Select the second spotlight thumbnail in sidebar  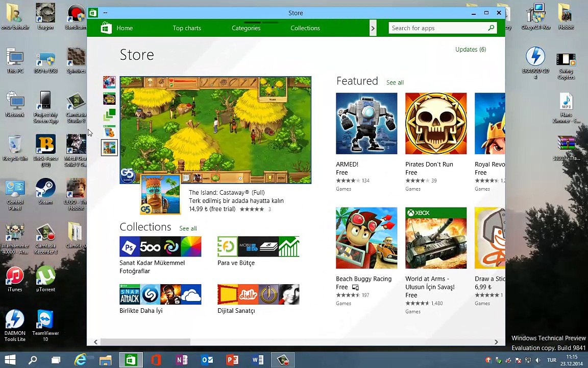110,99
